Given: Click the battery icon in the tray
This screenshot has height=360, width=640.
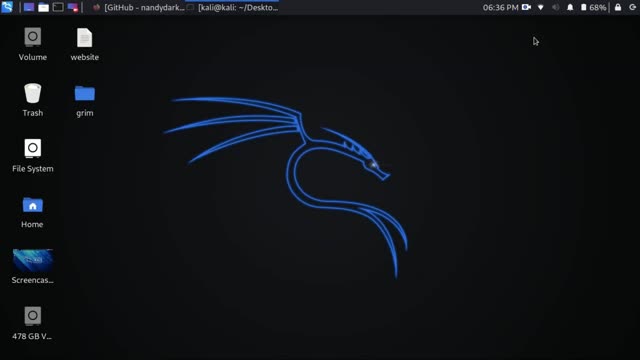Looking at the screenshot, I should pyautogui.click(x=584, y=7).
